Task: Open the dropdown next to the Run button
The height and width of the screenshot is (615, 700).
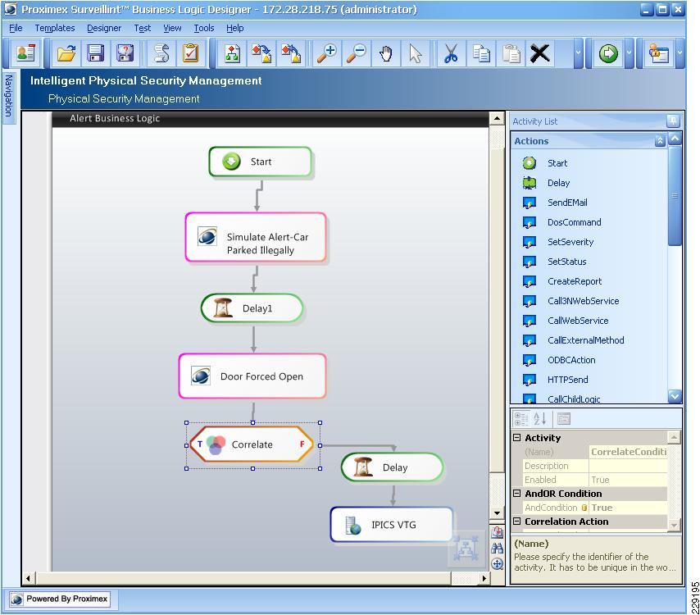Action: [629, 53]
